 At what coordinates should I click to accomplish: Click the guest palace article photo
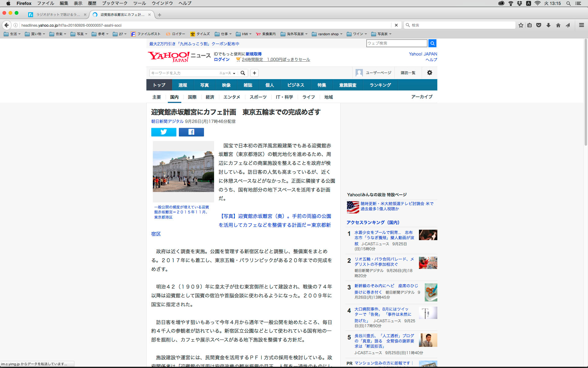tap(183, 171)
